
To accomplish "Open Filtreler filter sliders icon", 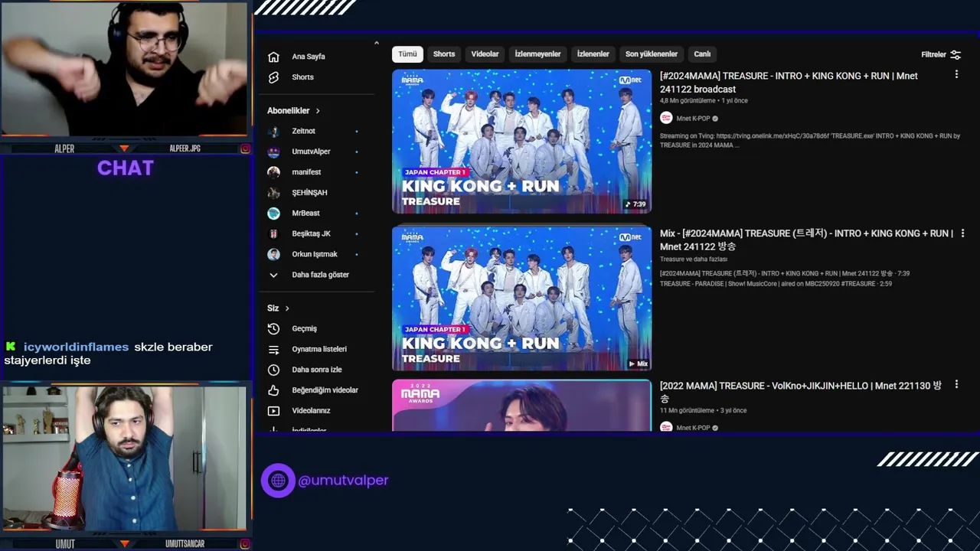I will 955,54.
